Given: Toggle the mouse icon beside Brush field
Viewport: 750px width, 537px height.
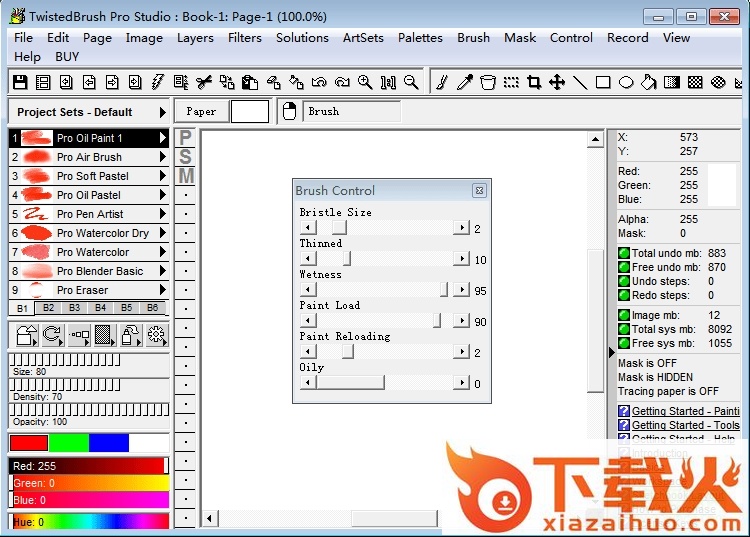Looking at the screenshot, I should pyautogui.click(x=289, y=111).
